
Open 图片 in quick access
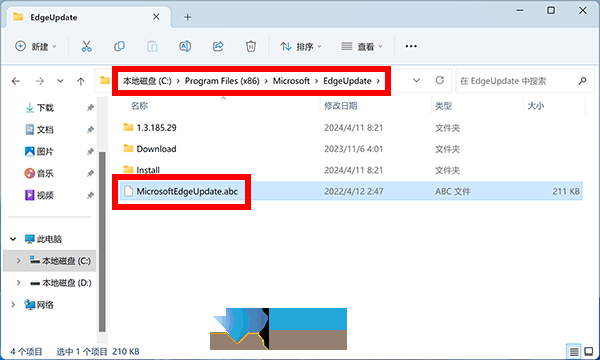45,152
